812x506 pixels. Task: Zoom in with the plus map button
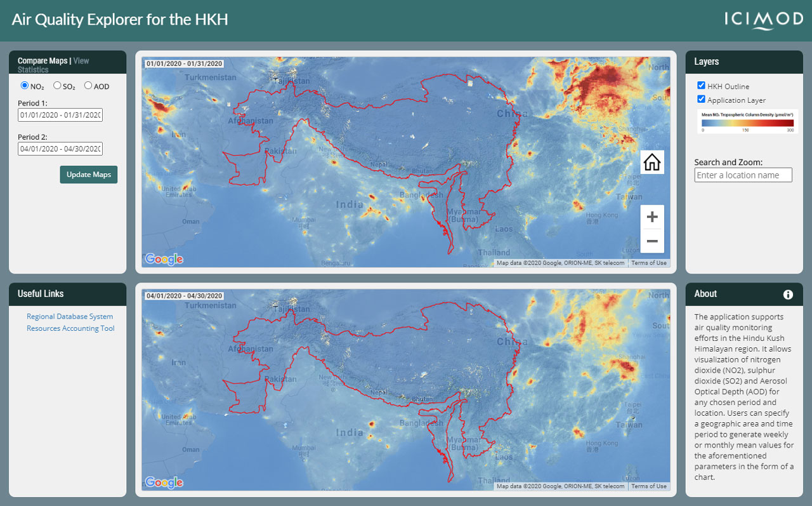pyautogui.click(x=652, y=217)
